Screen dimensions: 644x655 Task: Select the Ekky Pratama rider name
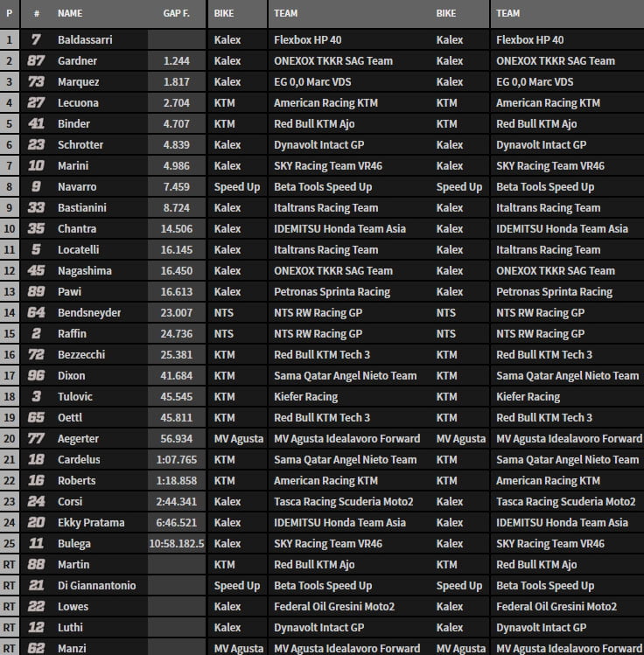pos(91,523)
